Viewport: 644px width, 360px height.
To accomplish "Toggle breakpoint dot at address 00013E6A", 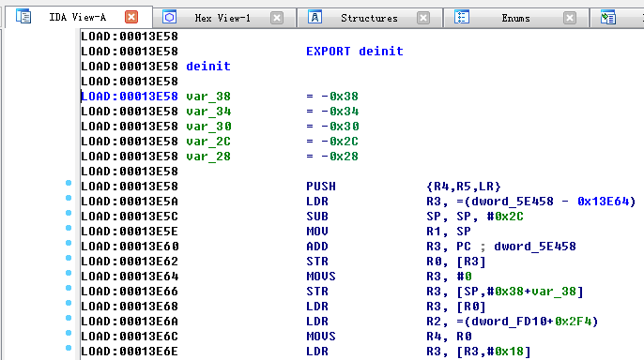I will coord(69,318).
